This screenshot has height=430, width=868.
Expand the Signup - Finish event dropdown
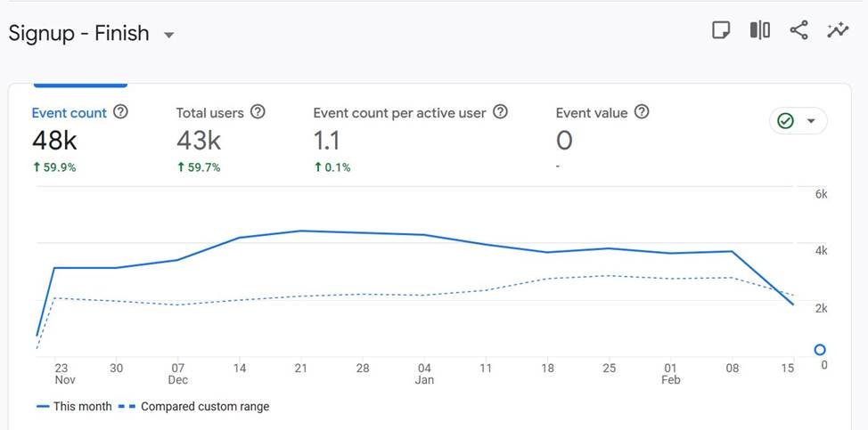coord(169,36)
